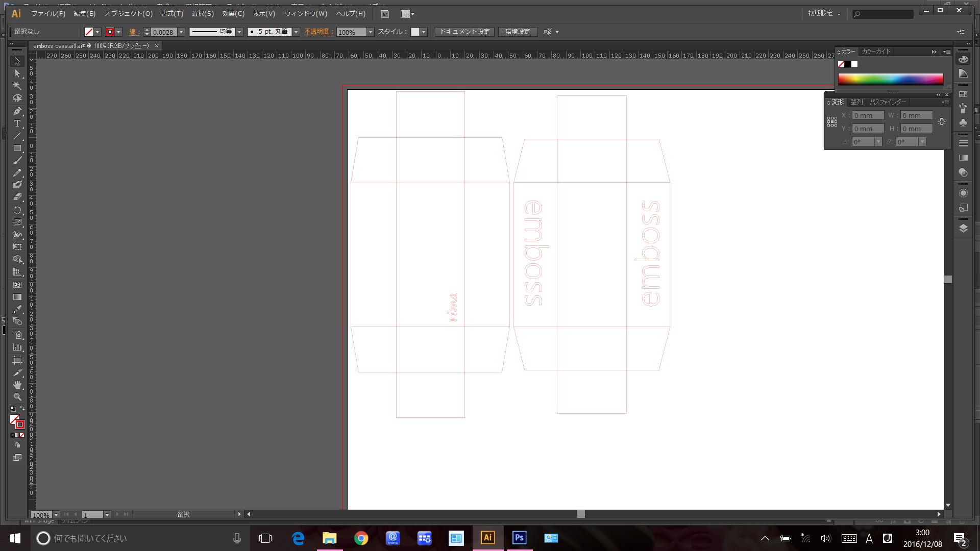
Task: Select the Paintbrush tool
Action: [17, 160]
